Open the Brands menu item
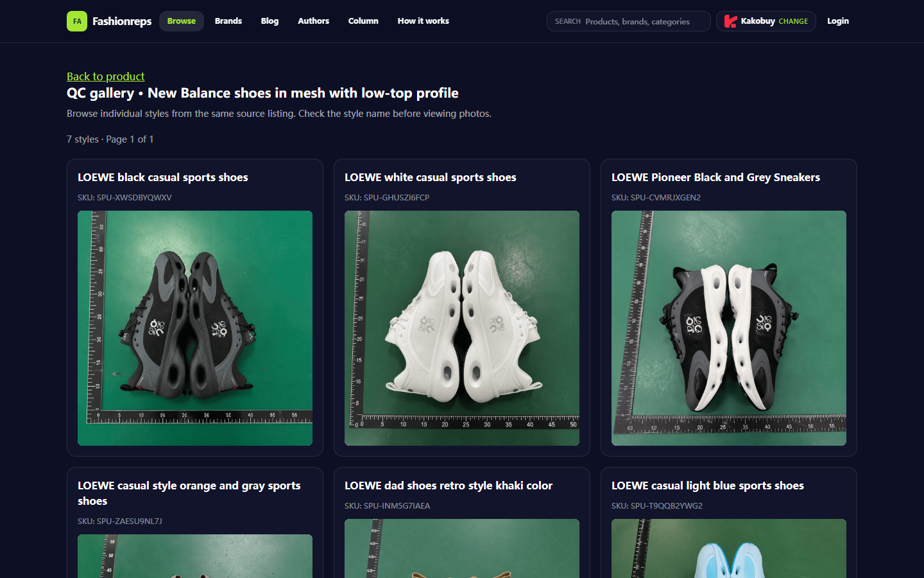The height and width of the screenshot is (578, 924). pos(228,21)
